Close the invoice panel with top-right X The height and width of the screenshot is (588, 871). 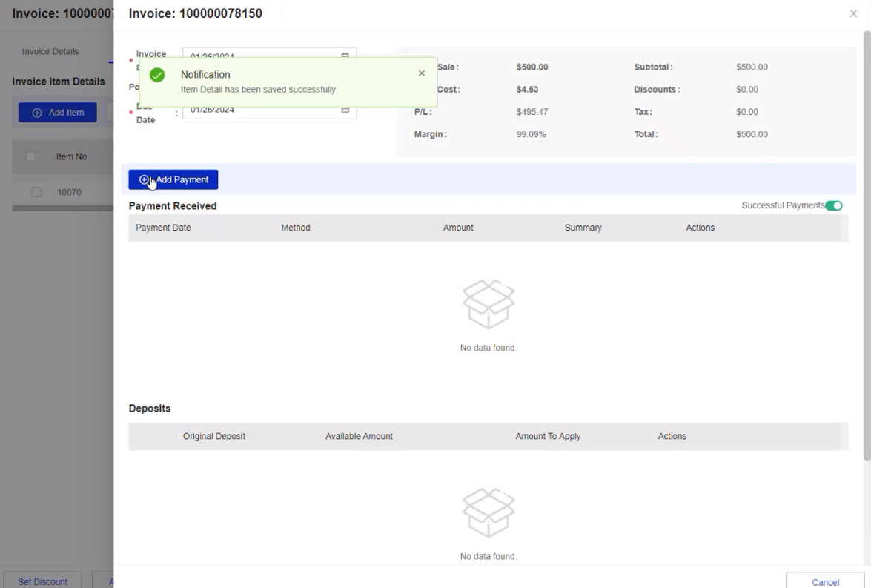tap(853, 13)
